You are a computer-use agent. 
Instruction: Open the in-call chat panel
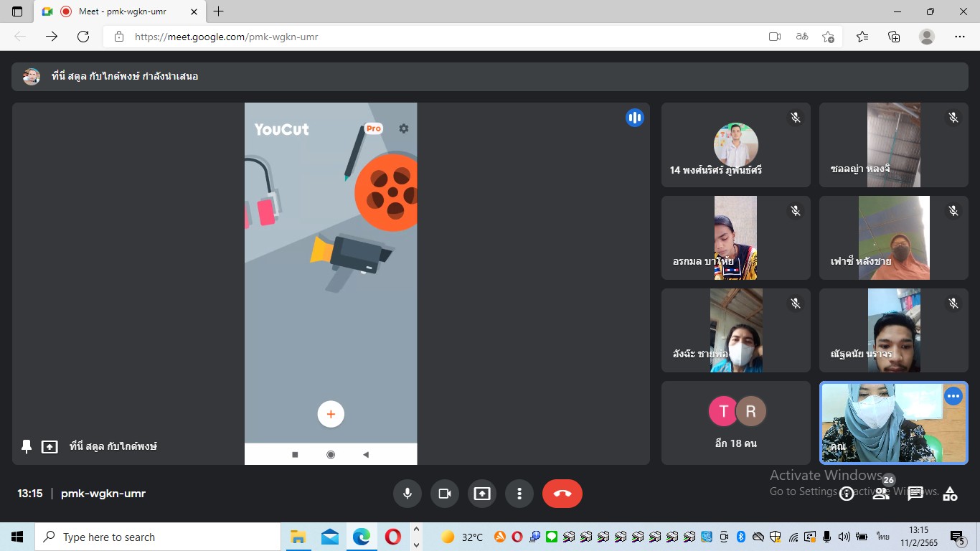(x=915, y=494)
